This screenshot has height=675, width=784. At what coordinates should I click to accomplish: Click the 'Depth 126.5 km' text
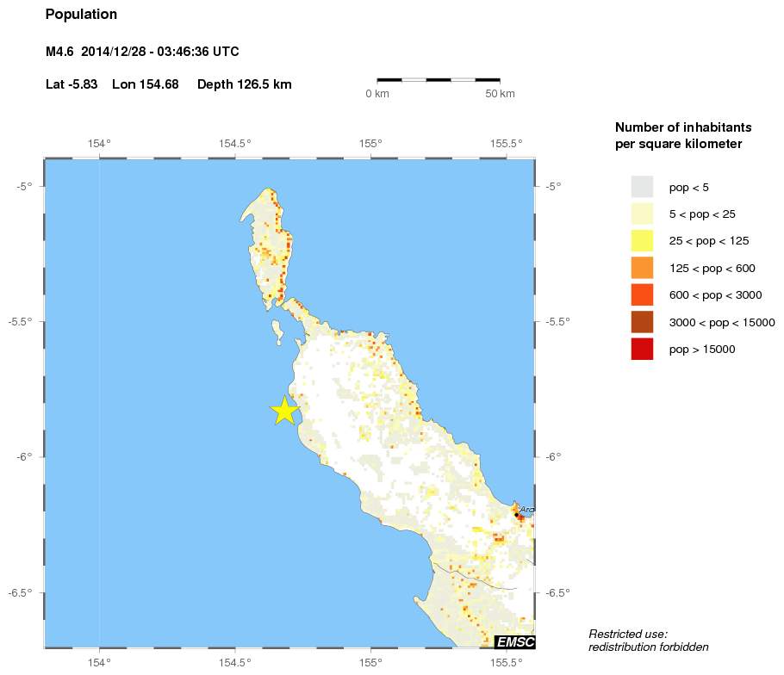point(244,84)
